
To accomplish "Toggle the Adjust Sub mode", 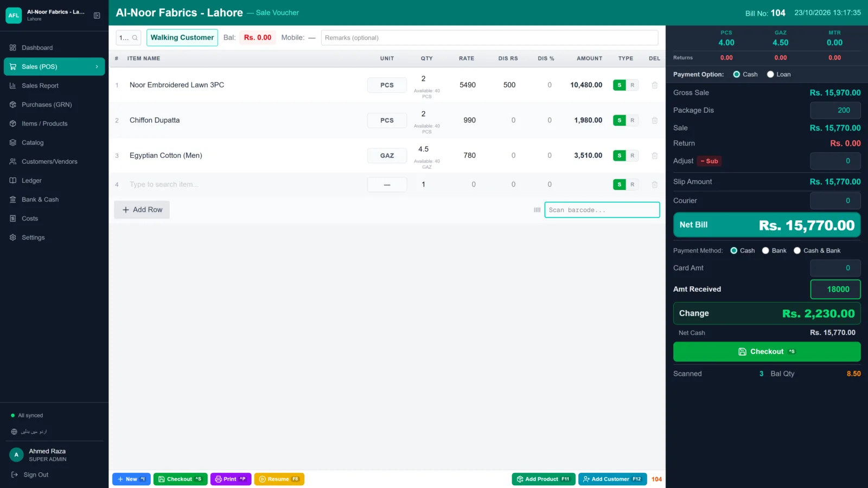I will tap(710, 161).
